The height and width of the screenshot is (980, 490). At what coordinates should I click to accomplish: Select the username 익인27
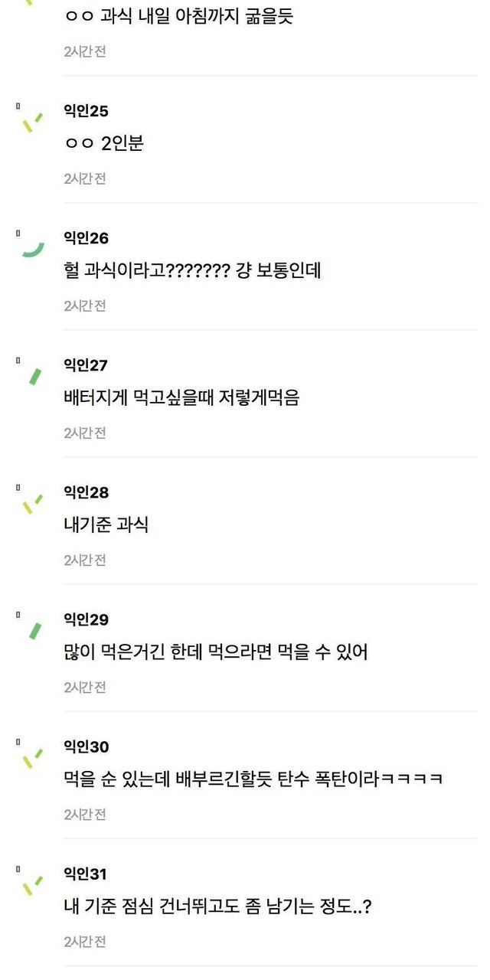point(86,366)
